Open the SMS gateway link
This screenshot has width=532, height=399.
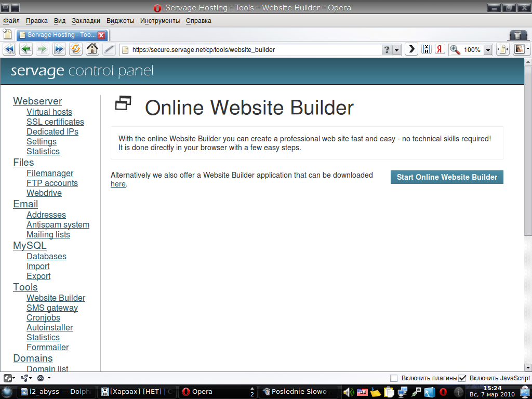[x=52, y=308]
